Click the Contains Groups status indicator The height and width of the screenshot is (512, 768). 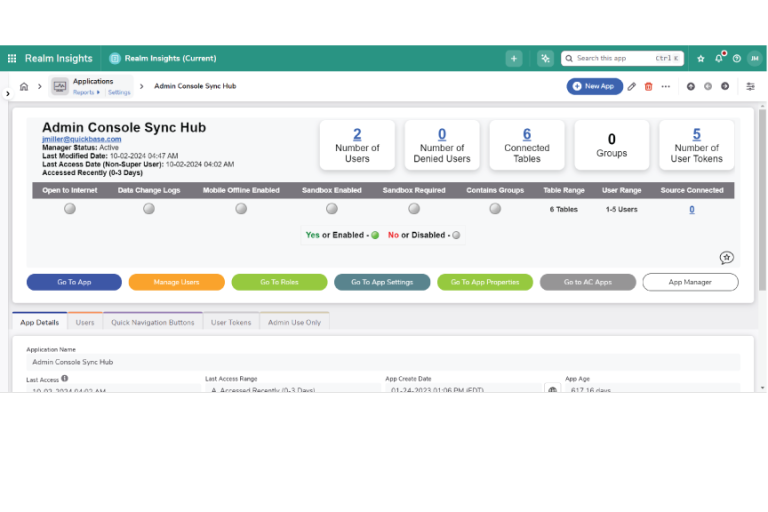495,209
